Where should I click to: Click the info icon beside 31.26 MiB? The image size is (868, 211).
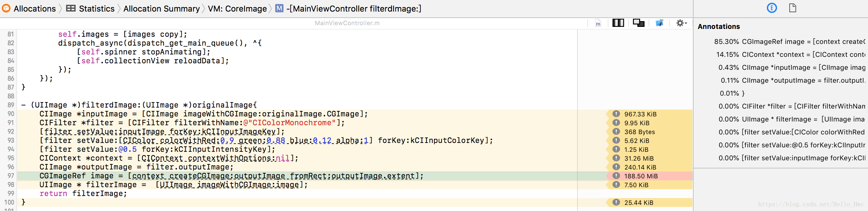coord(616,158)
